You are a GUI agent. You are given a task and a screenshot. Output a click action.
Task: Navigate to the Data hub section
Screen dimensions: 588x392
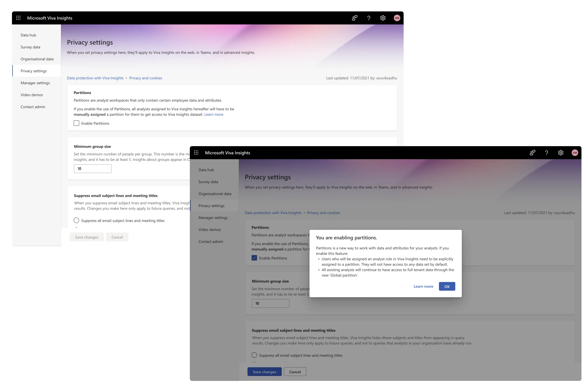click(206, 170)
